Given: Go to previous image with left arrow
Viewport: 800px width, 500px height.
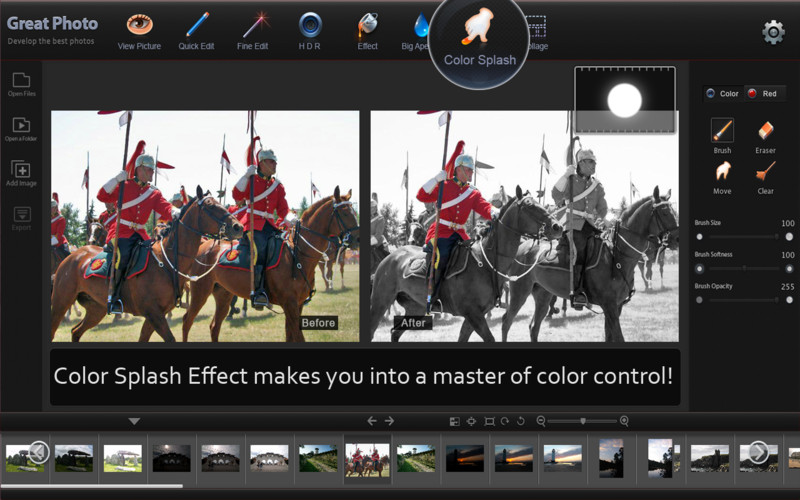Looking at the screenshot, I should tap(372, 421).
